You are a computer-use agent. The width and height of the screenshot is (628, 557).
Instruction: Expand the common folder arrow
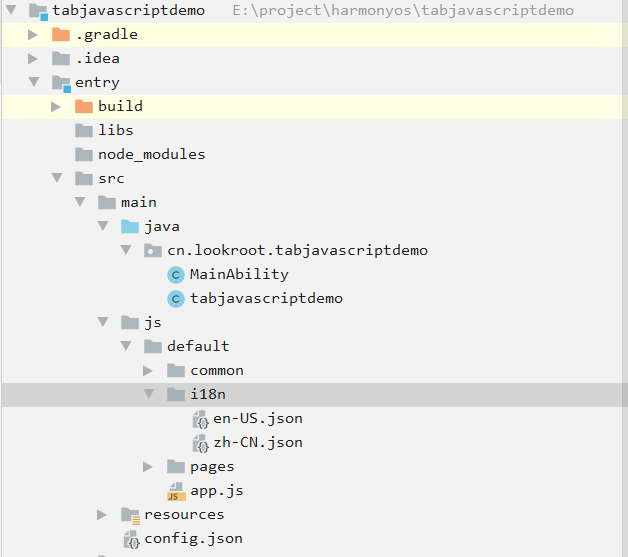click(x=149, y=371)
